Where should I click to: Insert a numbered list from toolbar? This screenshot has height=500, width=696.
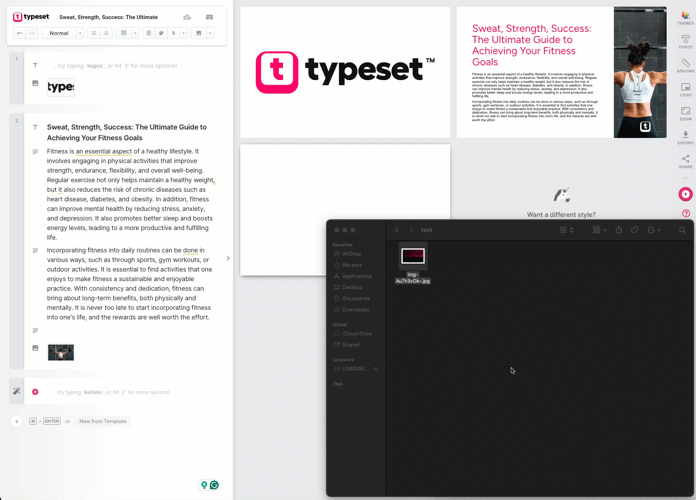106,33
